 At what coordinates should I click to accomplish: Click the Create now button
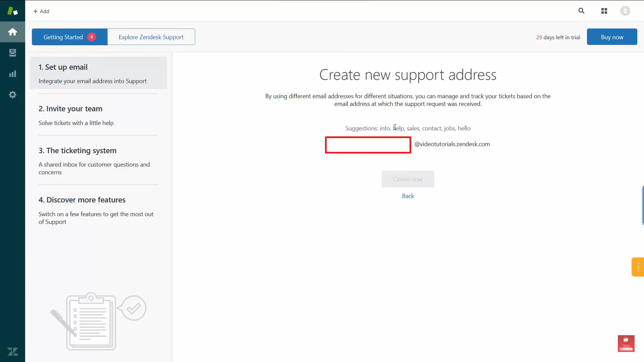(x=408, y=179)
